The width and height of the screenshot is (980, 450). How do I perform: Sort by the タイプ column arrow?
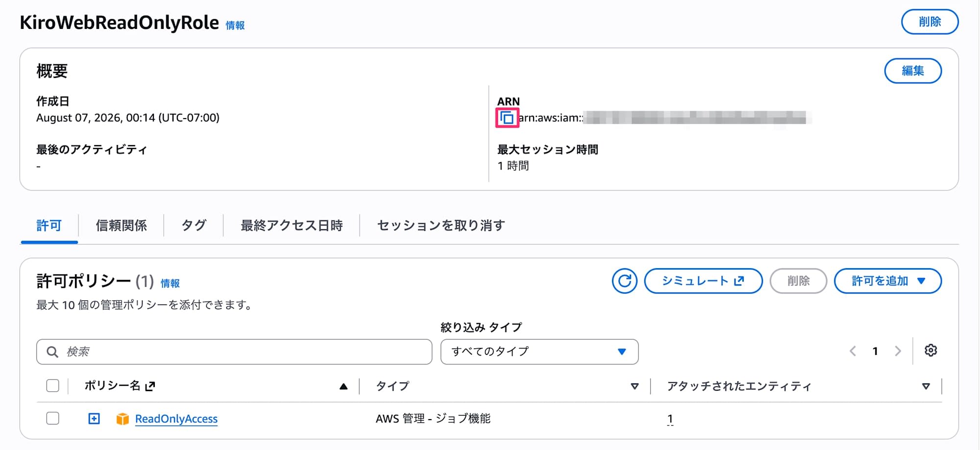coord(635,386)
